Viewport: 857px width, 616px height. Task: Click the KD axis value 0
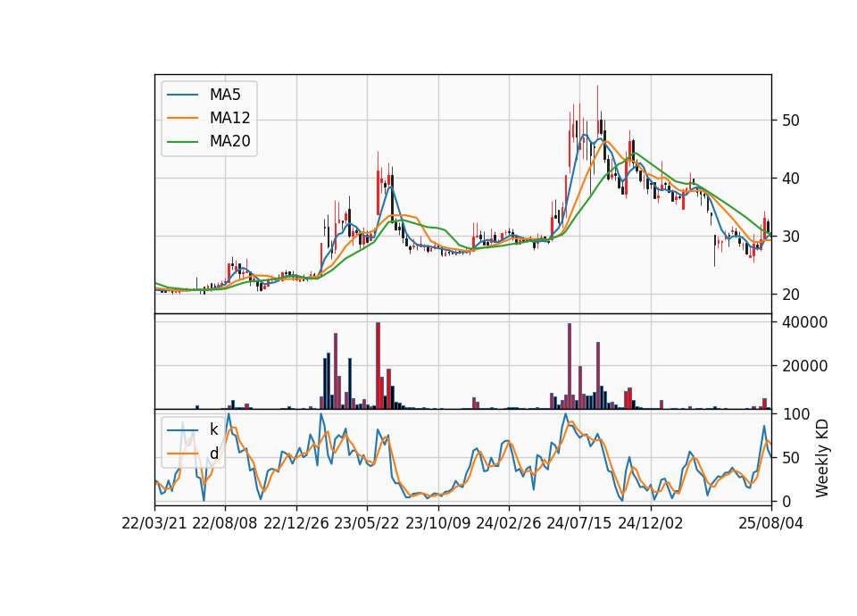786,501
